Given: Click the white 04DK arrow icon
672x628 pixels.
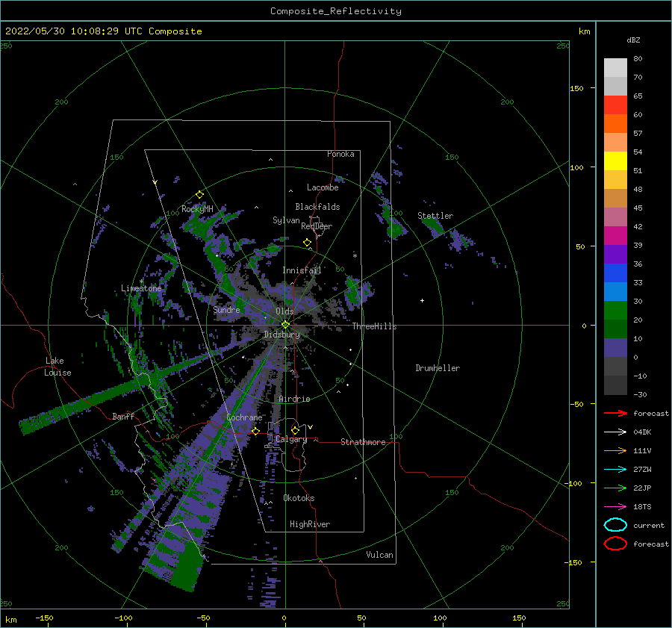Looking at the screenshot, I should coord(615,432).
